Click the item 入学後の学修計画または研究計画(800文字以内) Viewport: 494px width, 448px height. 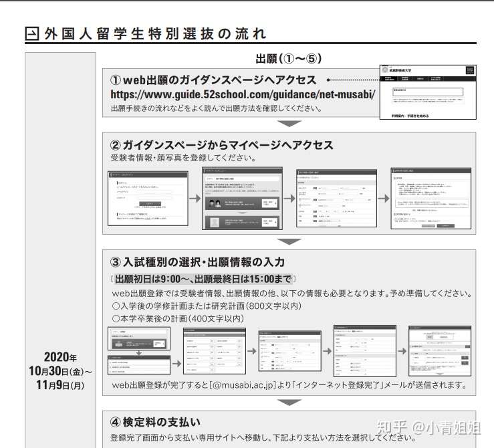point(207,306)
